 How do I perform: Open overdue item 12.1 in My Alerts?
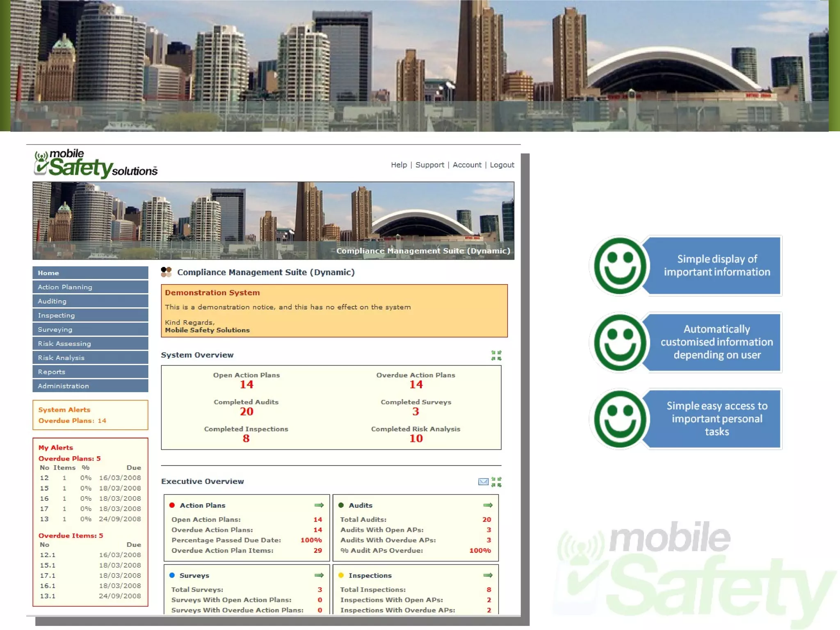pos(48,555)
